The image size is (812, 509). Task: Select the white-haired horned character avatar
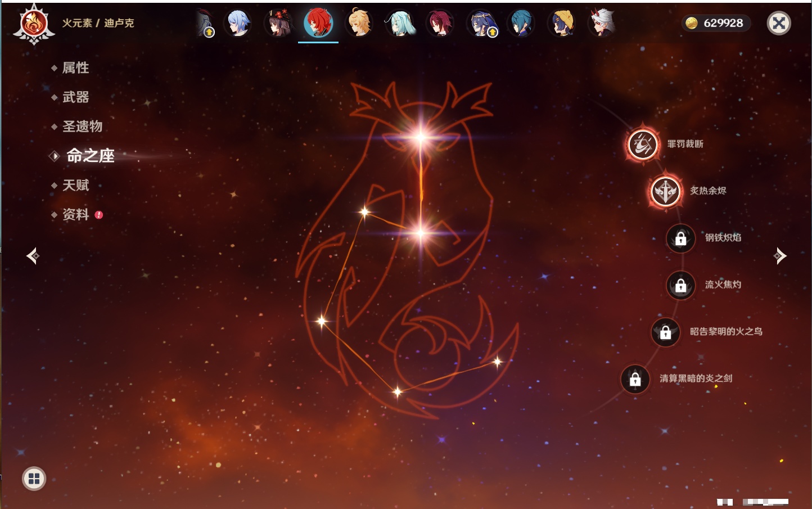click(x=602, y=23)
